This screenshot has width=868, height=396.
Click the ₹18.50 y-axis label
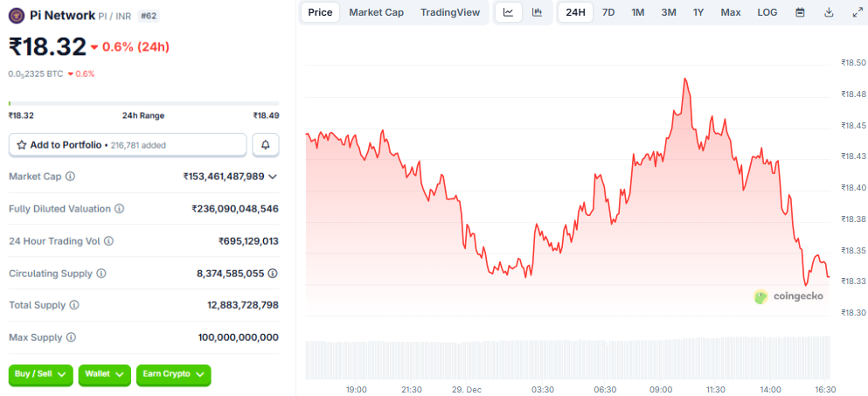point(853,63)
